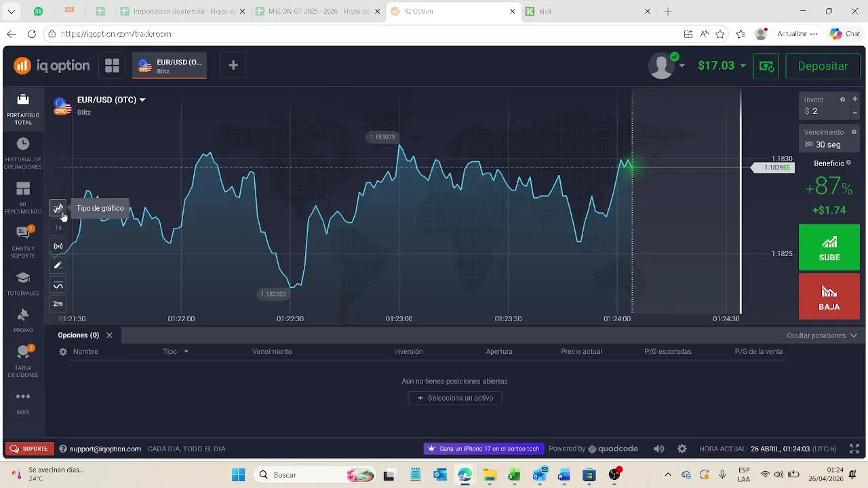Close the Opciones positions tab

click(x=109, y=335)
